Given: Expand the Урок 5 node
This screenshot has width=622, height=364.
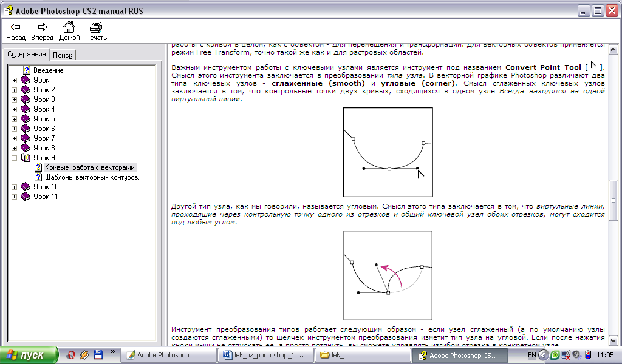Looking at the screenshot, I should (x=15, y=119).
